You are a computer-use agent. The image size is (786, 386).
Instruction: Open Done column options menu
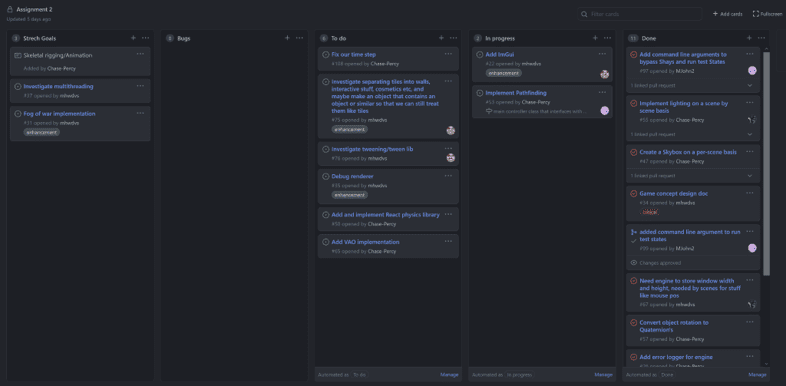coord(761,38)
